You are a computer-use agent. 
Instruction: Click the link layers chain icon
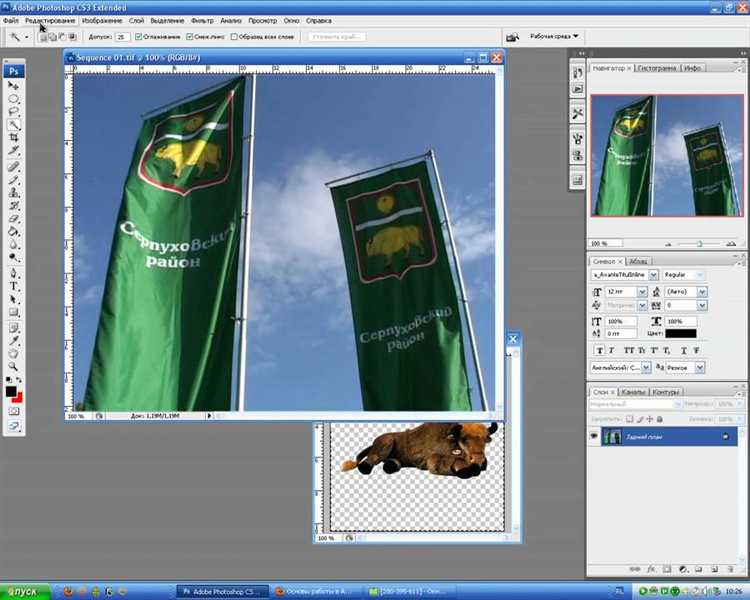(x=634, y=567)
